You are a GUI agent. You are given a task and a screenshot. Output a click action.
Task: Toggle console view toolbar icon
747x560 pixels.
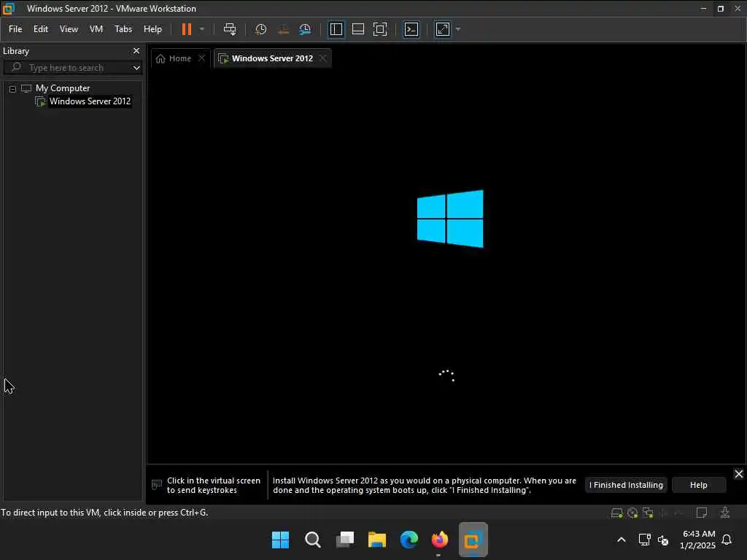click(411, 29)
